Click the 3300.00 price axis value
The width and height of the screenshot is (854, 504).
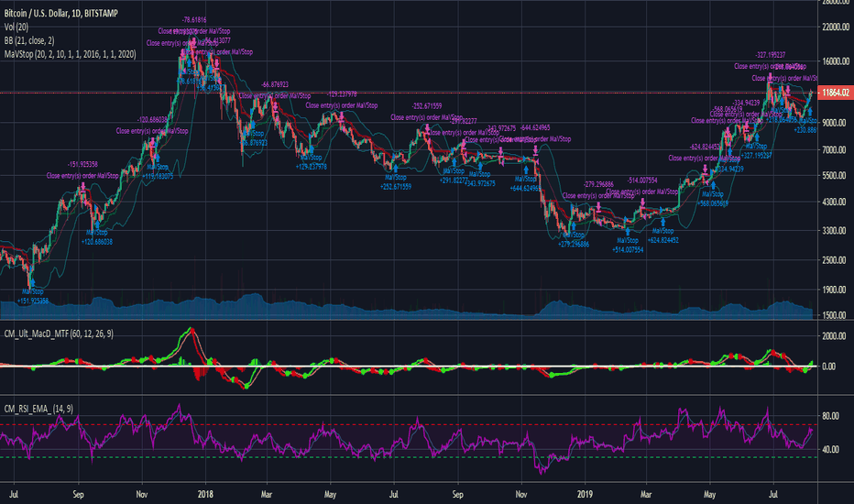pos(836,231)
